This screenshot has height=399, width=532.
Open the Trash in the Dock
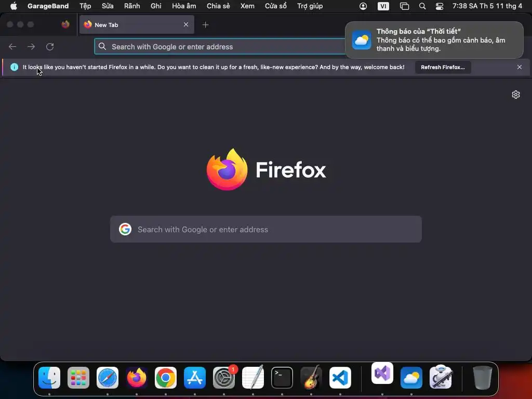(482, 378)
